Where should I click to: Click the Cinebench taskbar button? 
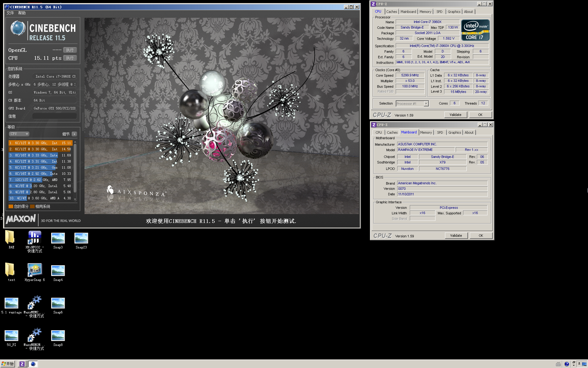(33, 364)
